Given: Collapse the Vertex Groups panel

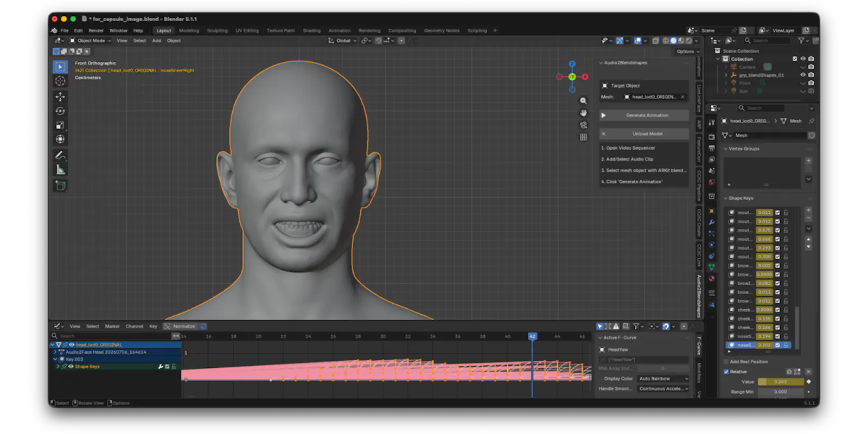Looking at the screenshot, I should click(726, 149).
